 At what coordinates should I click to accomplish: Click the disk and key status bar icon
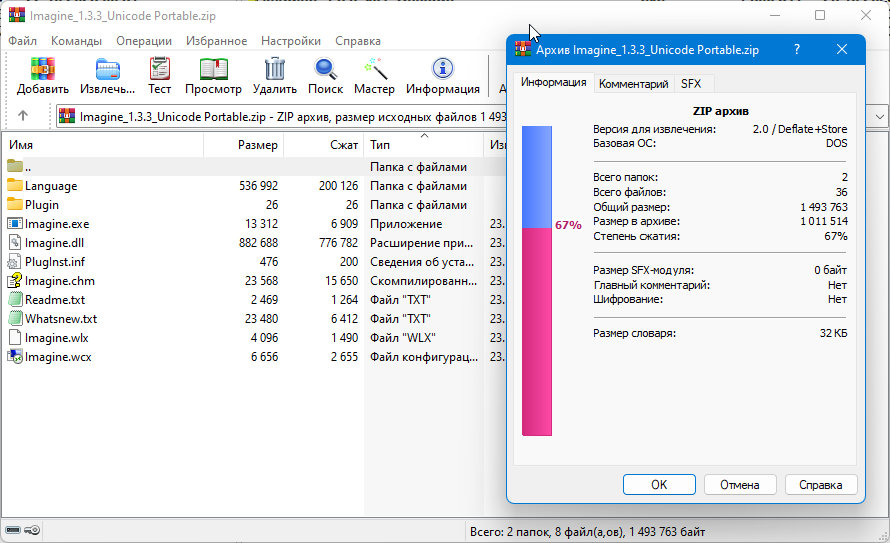coord(23,530)
